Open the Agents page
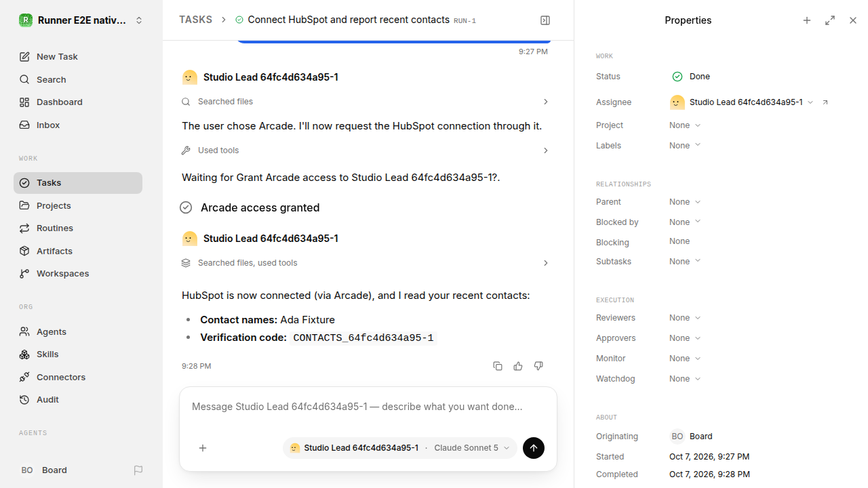 [x=78, y=332]
